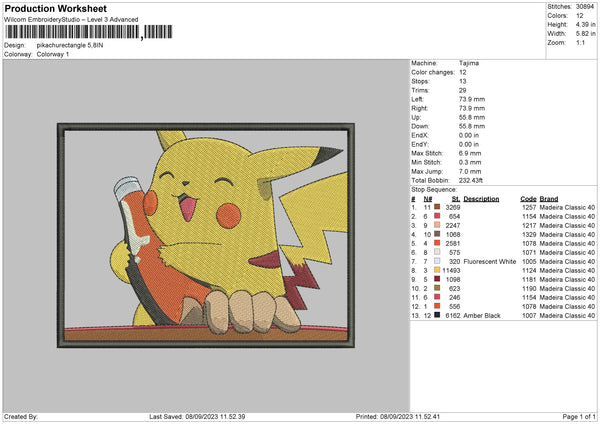Click the Min Stitch value 0.3 mm
Viewport: 600px width, 424px height.
click(470, 162)
